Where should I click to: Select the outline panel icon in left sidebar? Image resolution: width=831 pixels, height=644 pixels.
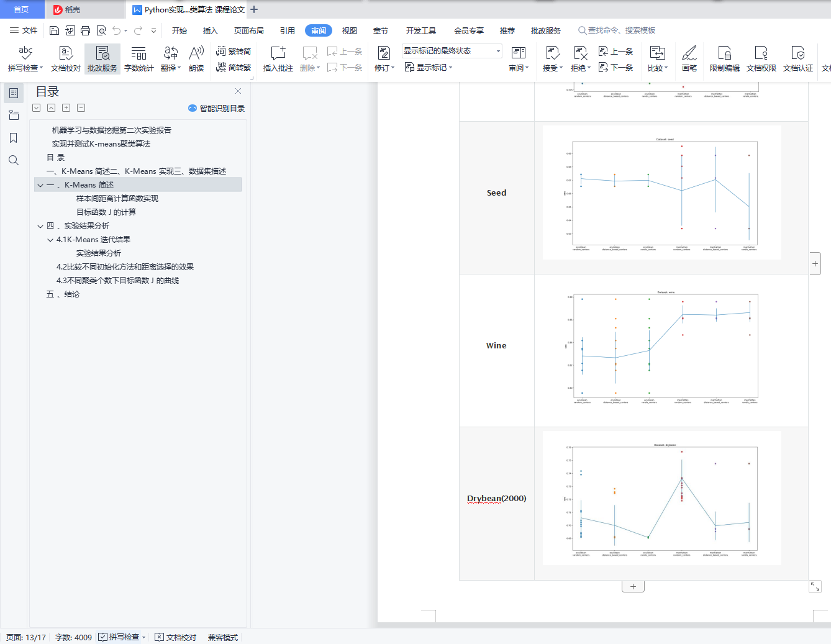point(14,93)
